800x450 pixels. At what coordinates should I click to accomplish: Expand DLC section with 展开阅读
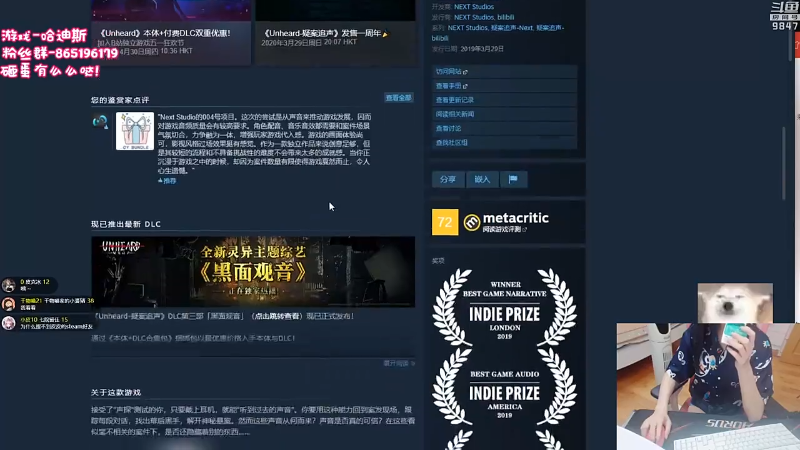[x=399, y=363]
